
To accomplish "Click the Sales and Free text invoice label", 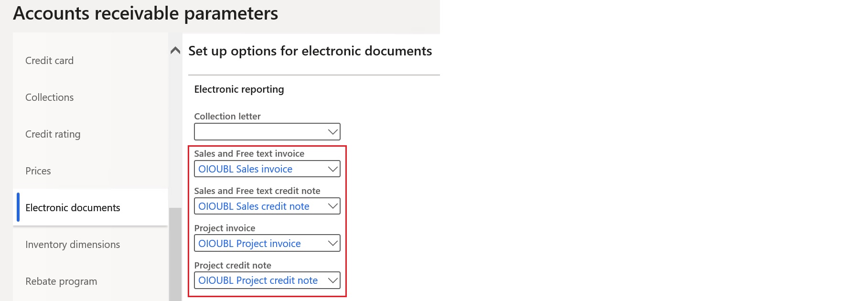I will [x=249, y=153].
